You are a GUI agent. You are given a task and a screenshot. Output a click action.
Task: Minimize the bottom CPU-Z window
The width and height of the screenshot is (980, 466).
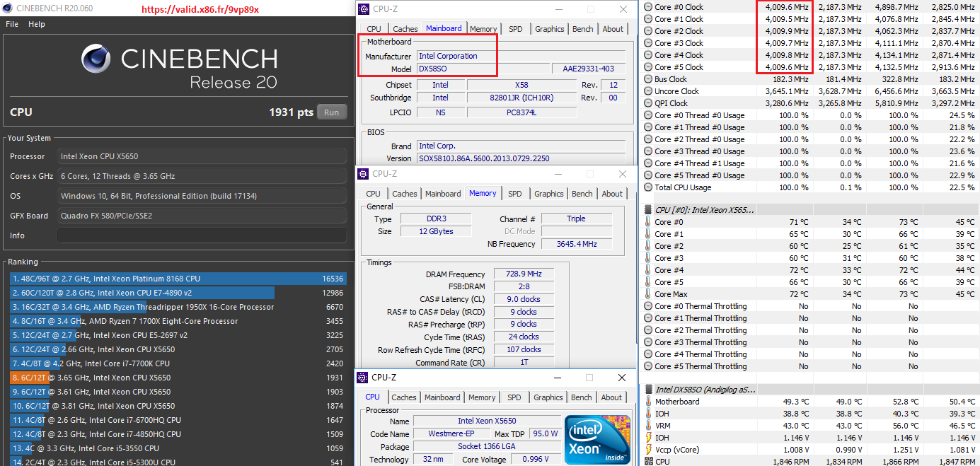(556, 378)
